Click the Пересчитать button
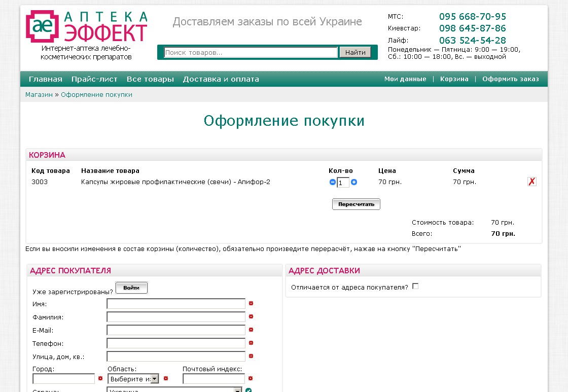 pos(356,204)
